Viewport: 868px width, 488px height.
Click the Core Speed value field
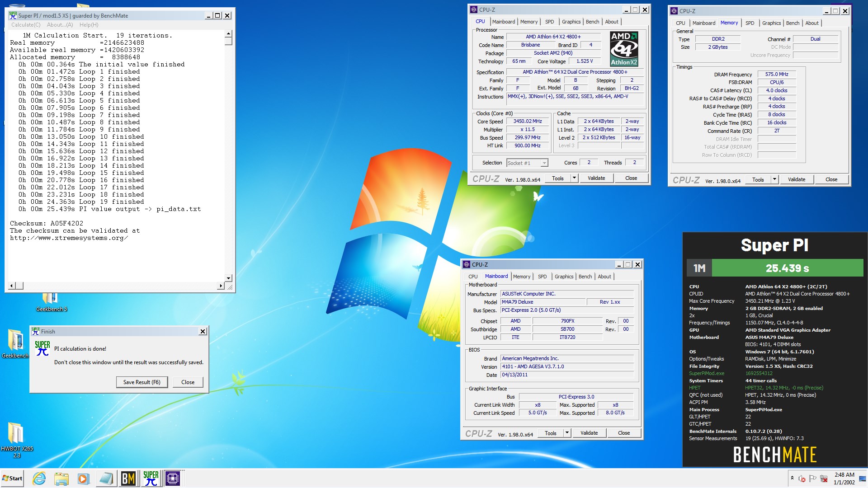pos(527,122)
